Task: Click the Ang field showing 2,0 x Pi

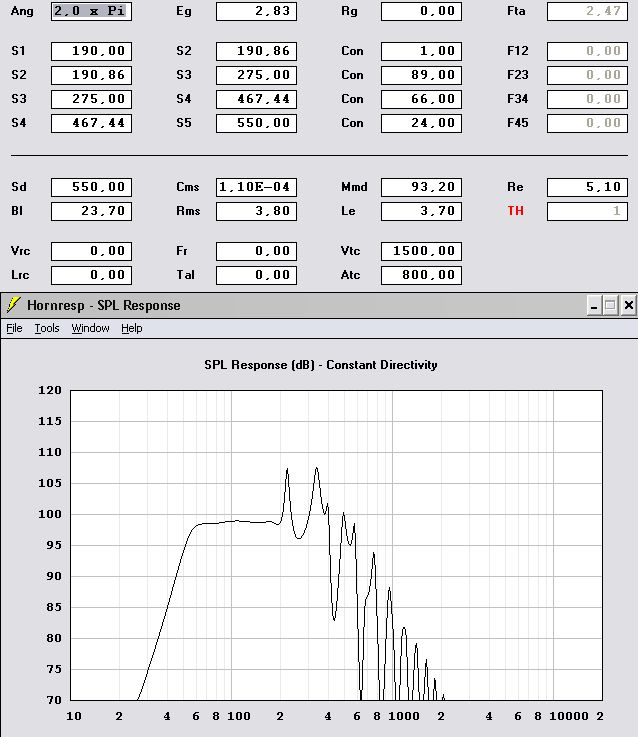Action: tap(91, 11)
